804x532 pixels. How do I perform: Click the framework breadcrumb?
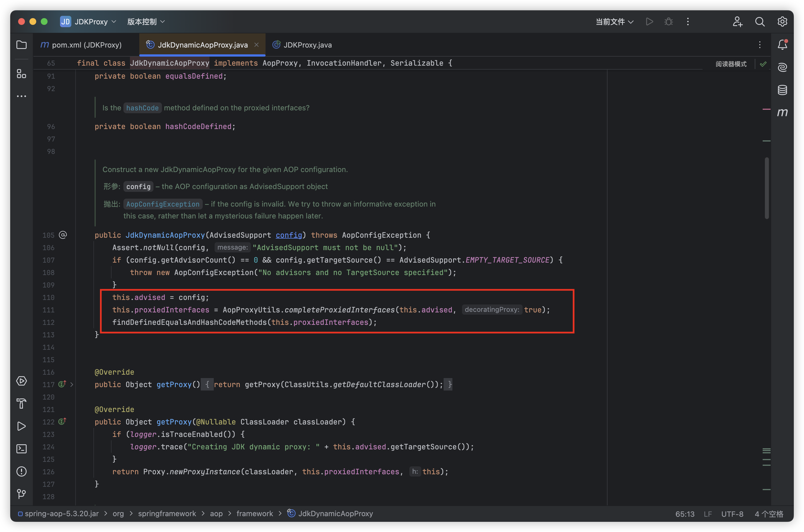255,514
